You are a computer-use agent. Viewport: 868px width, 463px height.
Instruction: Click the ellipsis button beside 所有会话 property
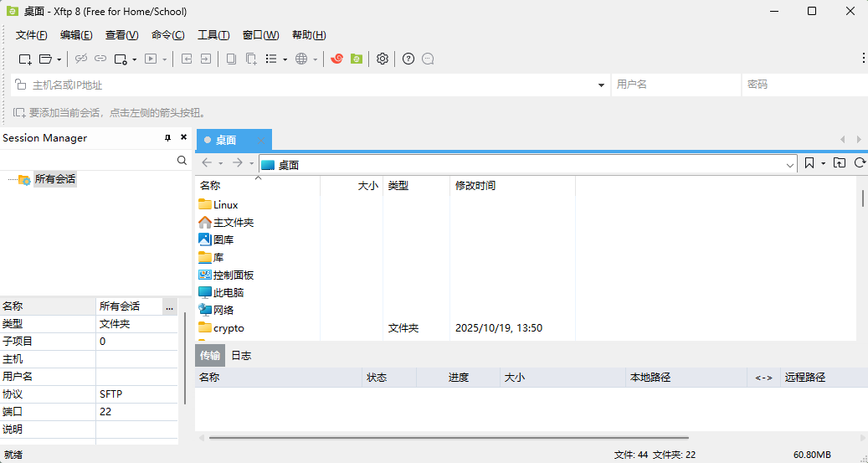[169, 307]
